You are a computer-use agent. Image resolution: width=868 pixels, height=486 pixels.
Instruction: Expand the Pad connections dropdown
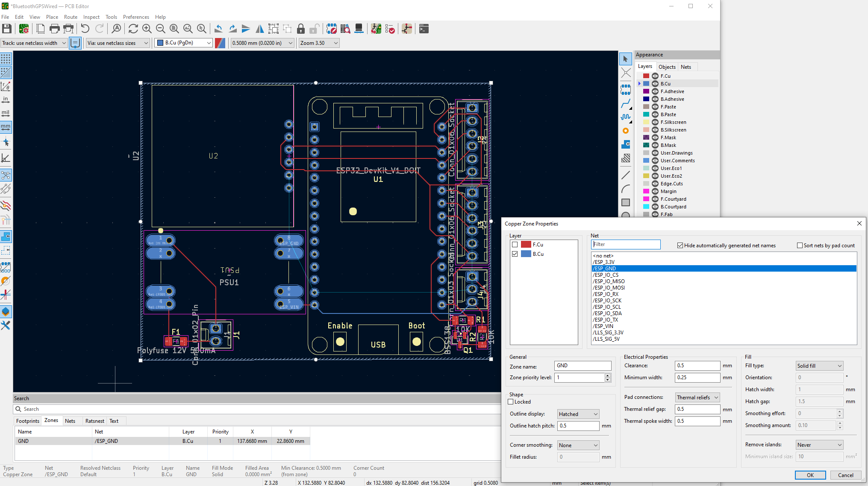click(x=697, y=398)
